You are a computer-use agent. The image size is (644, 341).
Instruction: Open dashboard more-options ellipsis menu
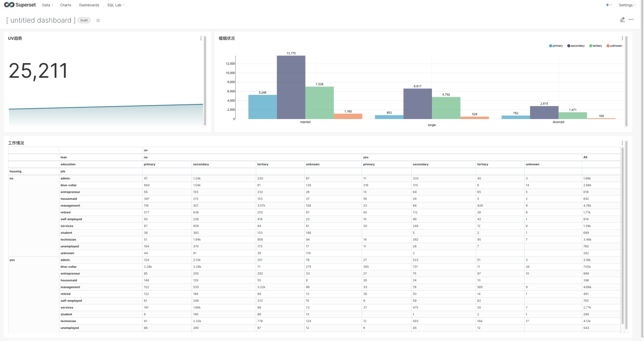(x=631, y=20)
